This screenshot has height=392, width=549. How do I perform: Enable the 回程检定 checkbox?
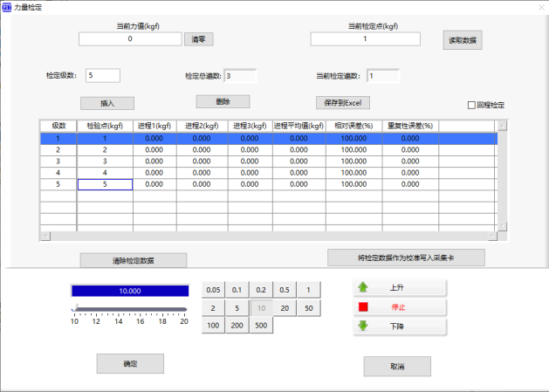tap(472, 105)
